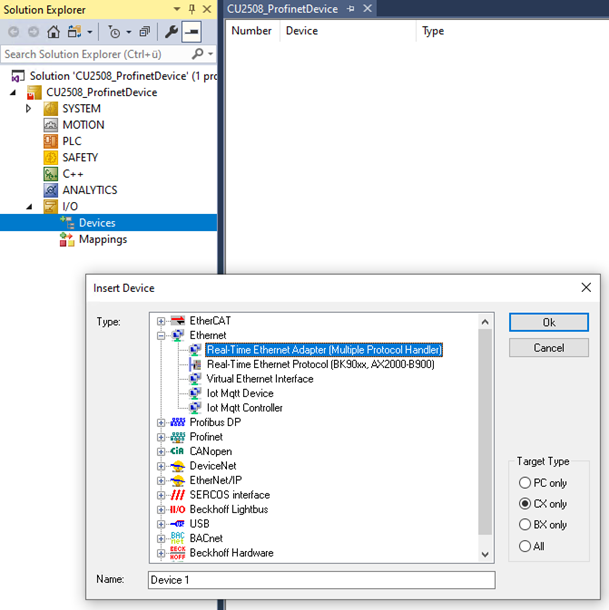The width and height of the screenshot is (609, 610).
Task: Select Real-Time Ethernet Protocol (BK90xx, AX2000-B900)
Action: pos(321,364)
